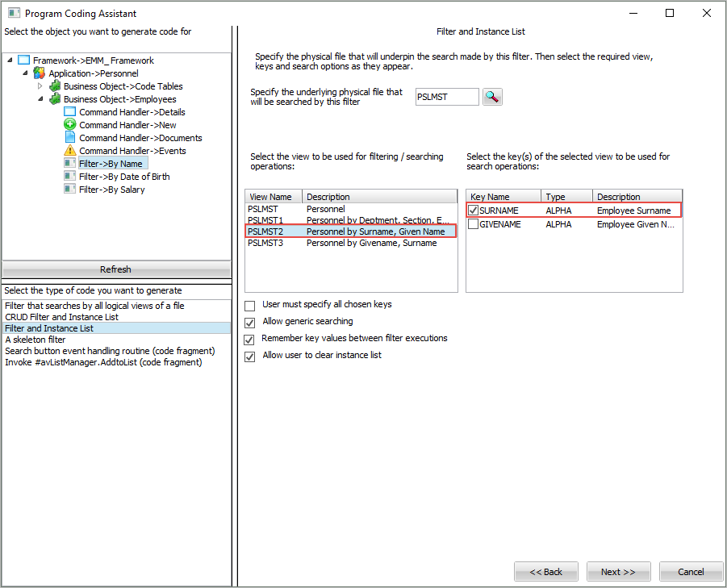Click the Events warning triangle icon
Screen dimensions: 727x588
(69, 151)
